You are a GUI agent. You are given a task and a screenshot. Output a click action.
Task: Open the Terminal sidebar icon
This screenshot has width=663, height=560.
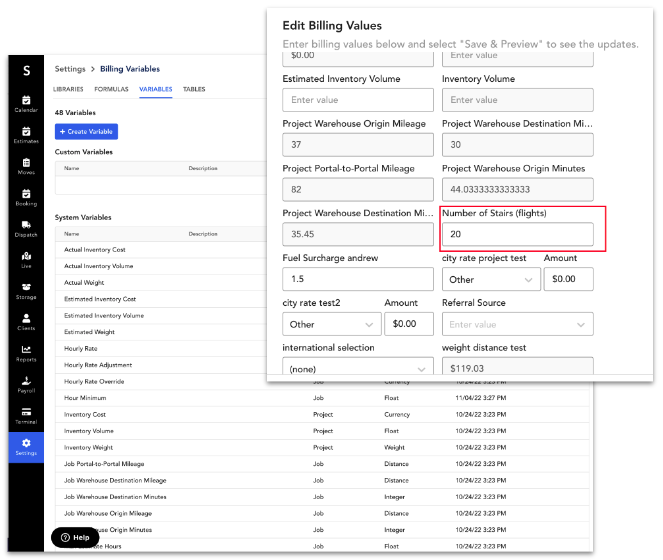(x=26, y=414)
